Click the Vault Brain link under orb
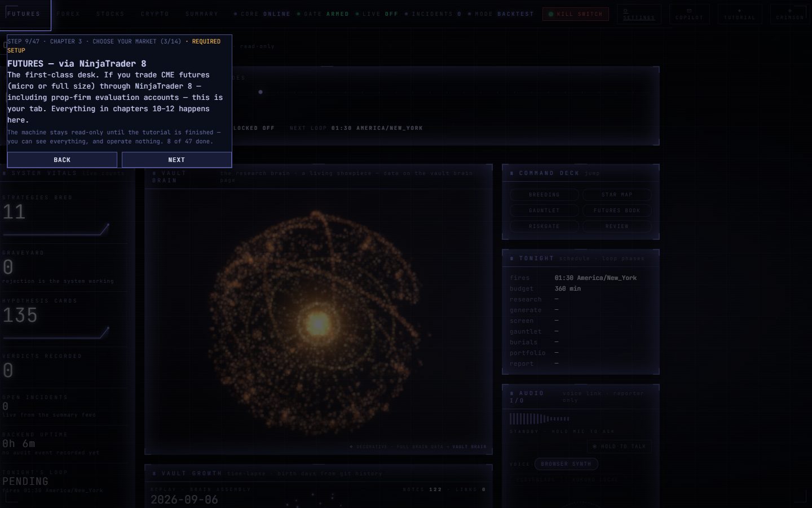812x508 pixels. point(469,447)
